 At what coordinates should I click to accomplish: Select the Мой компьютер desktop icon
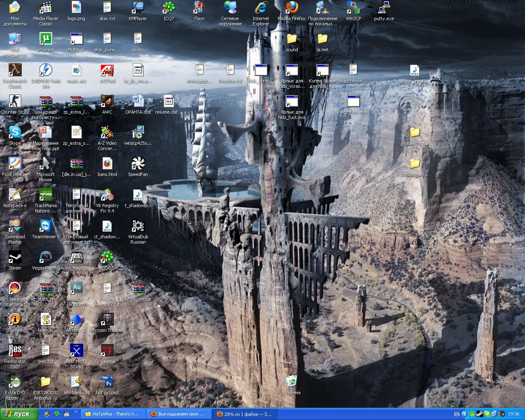pos(15,45)
